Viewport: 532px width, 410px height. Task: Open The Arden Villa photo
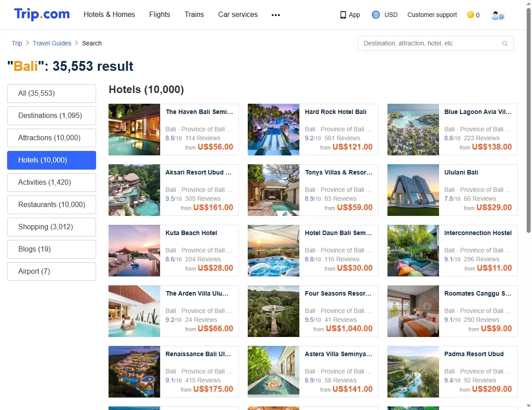pyautogui.click(x=134, y=311)
